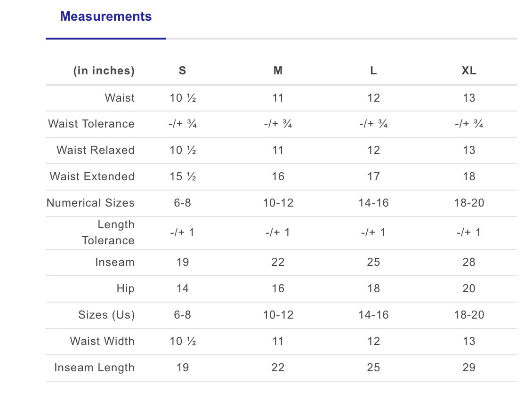
Task: Click the Hip row label
Action: tap(126, 288)
